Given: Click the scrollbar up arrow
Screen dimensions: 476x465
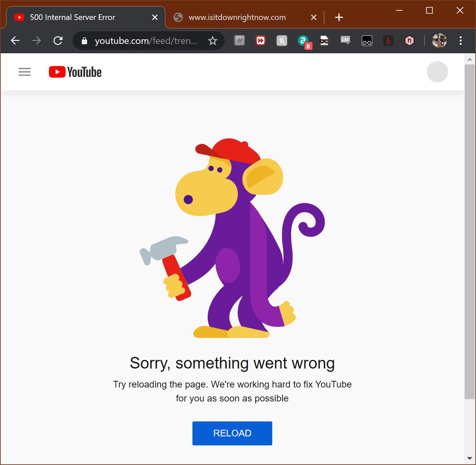Looking at the screenshot, I should click(470, 60).
